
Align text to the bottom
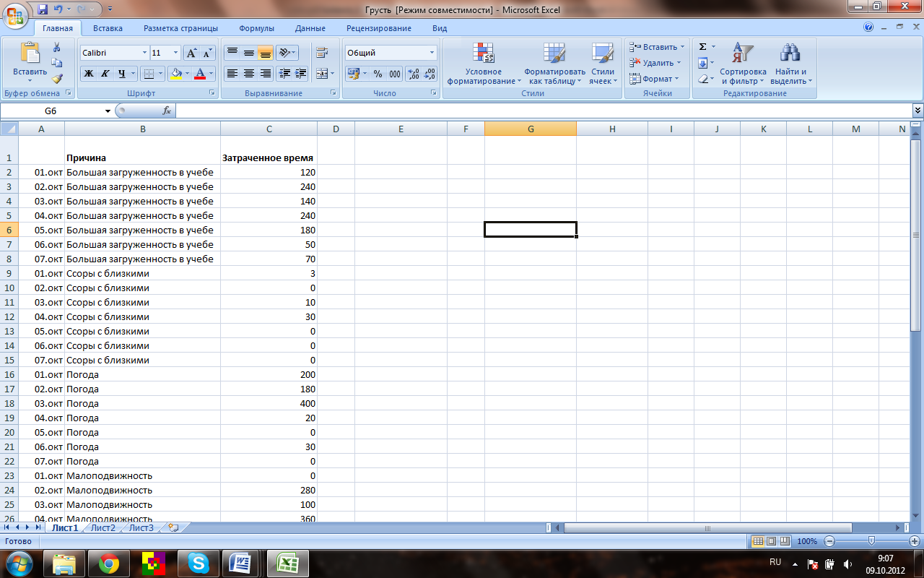[x=265, y=53]
